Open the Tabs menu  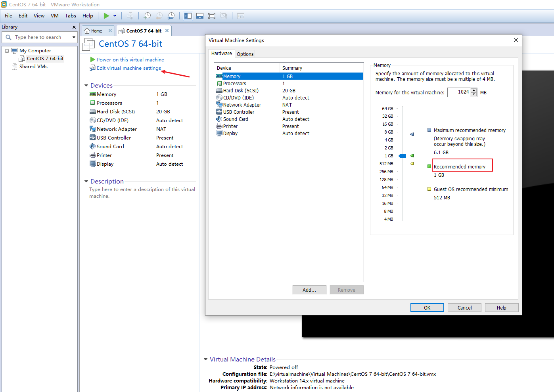(71, 16)
